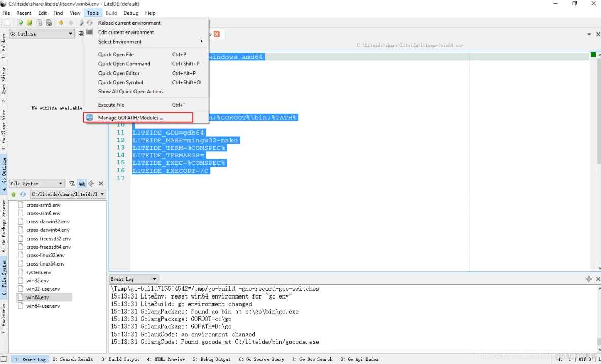The image size is (601, 364).
Task: Click the Open Folder toolbar icon
Action: click(29, 23)
